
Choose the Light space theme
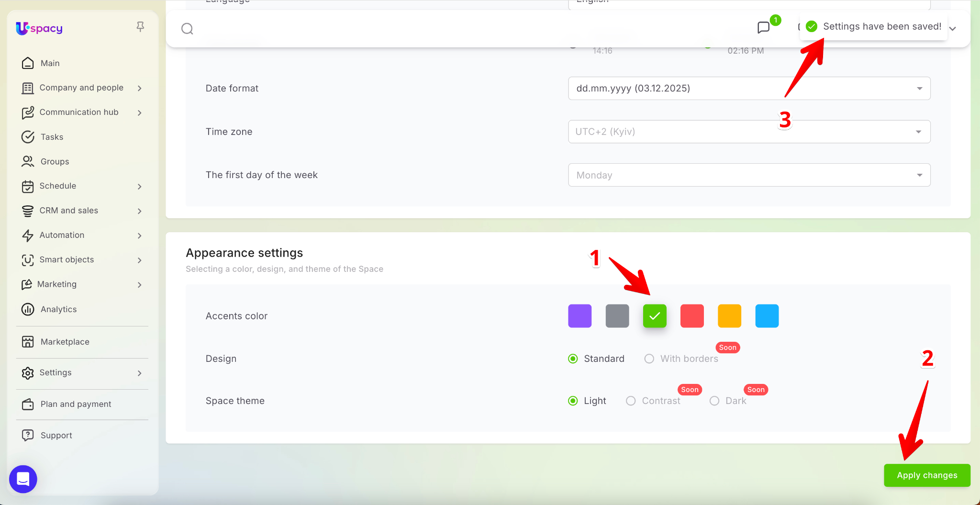click(x=573, y=401)
